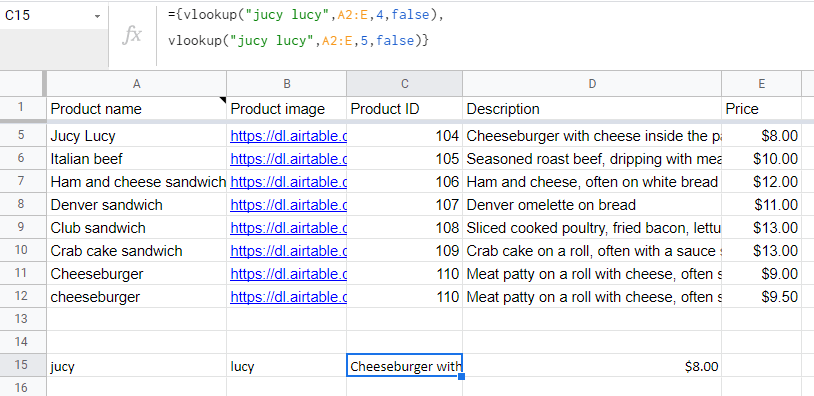Click the Product name header cell
Screen dimensions: 814x396
coord(137,109)
